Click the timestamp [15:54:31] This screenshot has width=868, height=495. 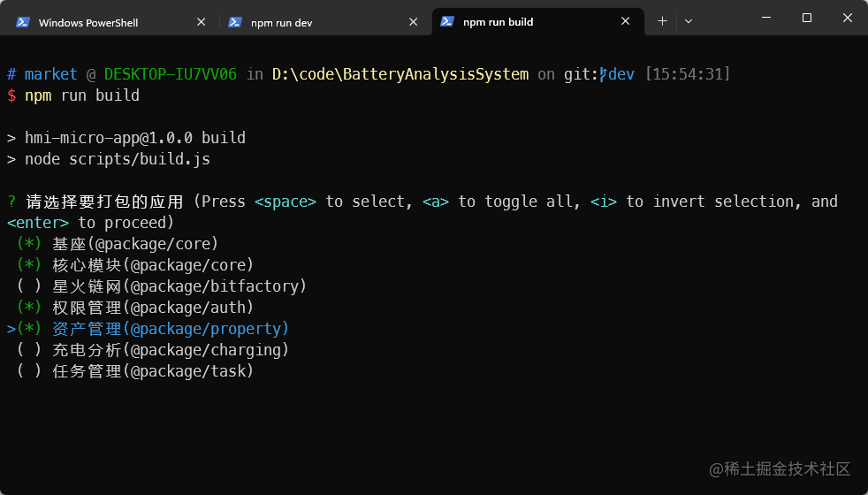688,74
